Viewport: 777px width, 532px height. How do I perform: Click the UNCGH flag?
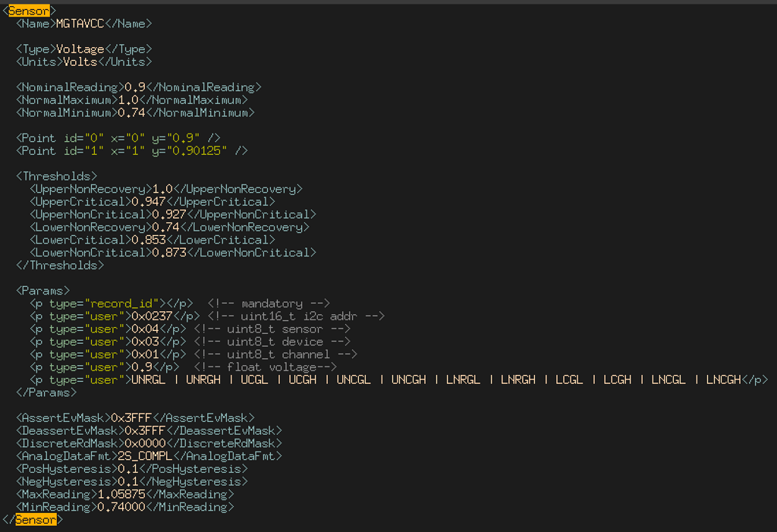coord(409,380)
